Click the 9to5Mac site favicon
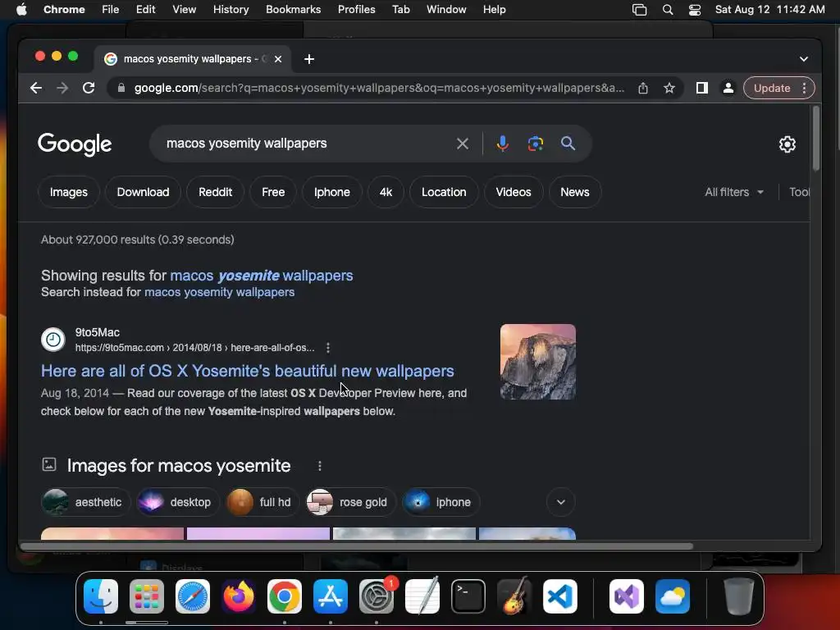The width and height of the screenshot is (840, 630). pyautogui.click(x=53, y=340)
